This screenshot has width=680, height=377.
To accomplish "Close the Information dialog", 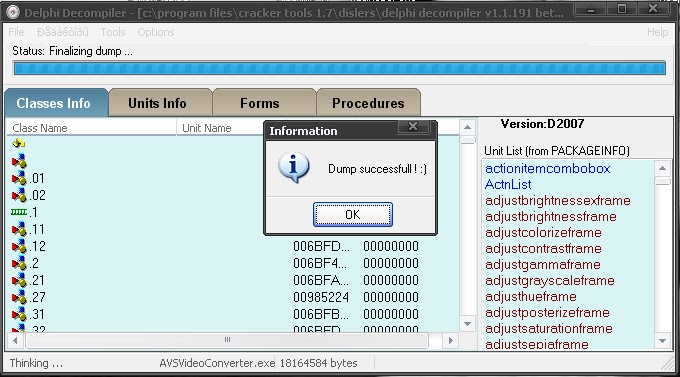I will coord(413,126).
